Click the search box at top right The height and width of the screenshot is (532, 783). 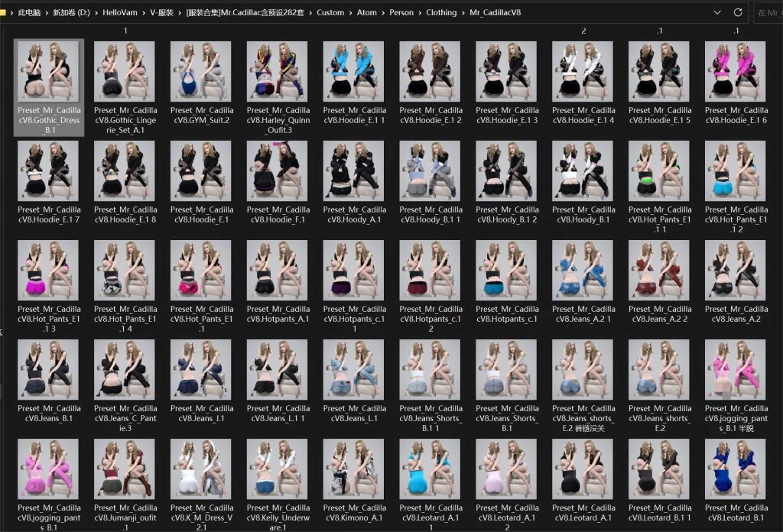click(768, 12)
